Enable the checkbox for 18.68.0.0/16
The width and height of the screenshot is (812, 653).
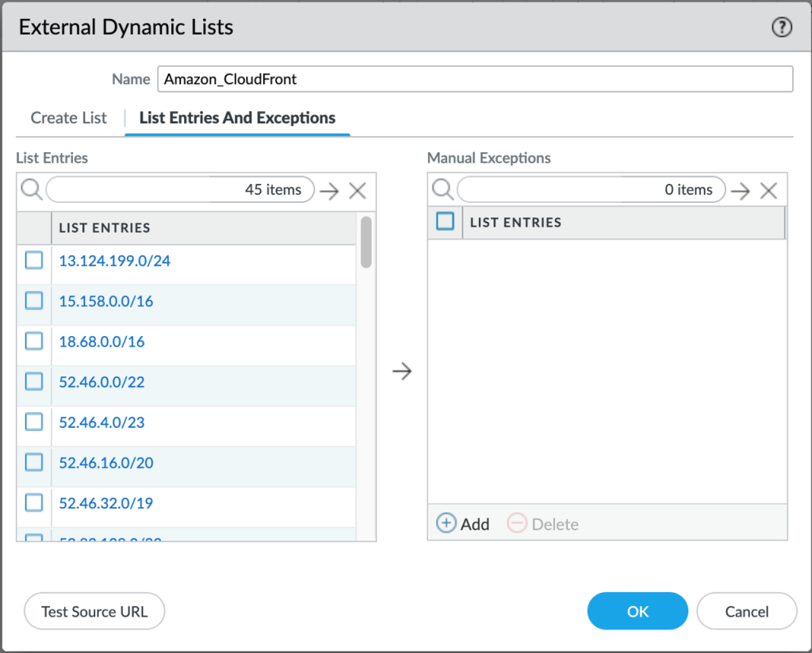[33, 341]
